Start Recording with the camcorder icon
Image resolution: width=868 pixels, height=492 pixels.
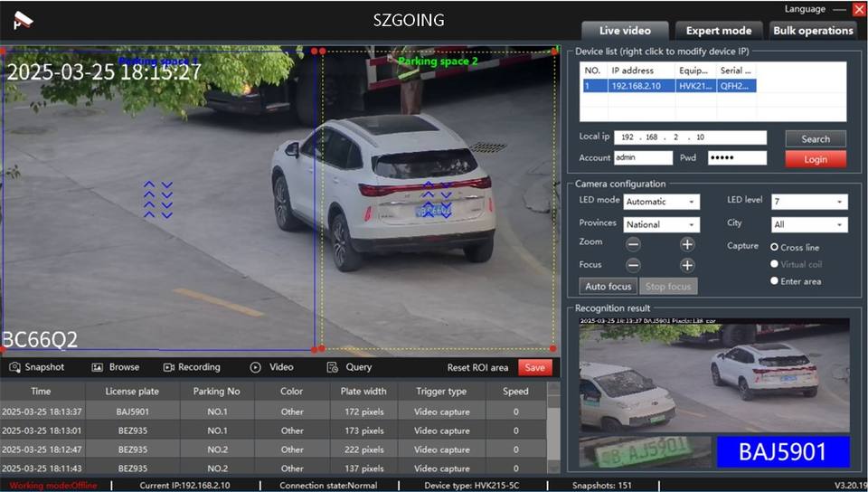click(x=168, y=367)
